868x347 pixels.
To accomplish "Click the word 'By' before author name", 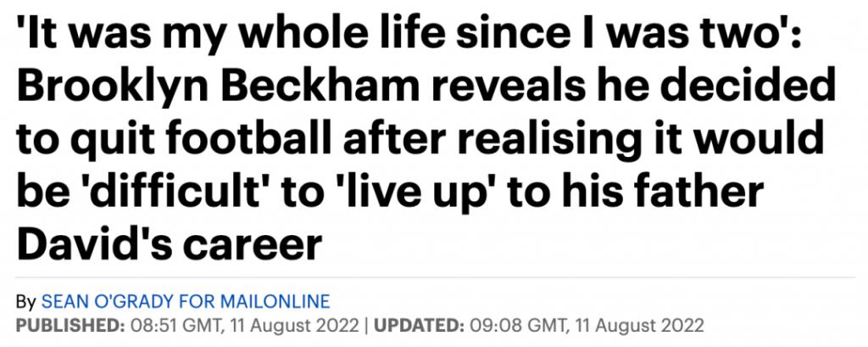I will (26, 302).
